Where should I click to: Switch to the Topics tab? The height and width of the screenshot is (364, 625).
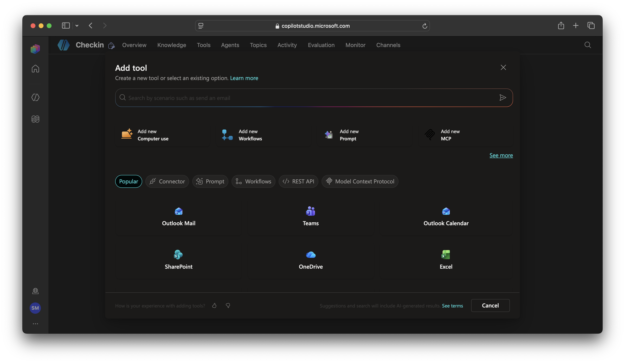[x=258, y=45]
